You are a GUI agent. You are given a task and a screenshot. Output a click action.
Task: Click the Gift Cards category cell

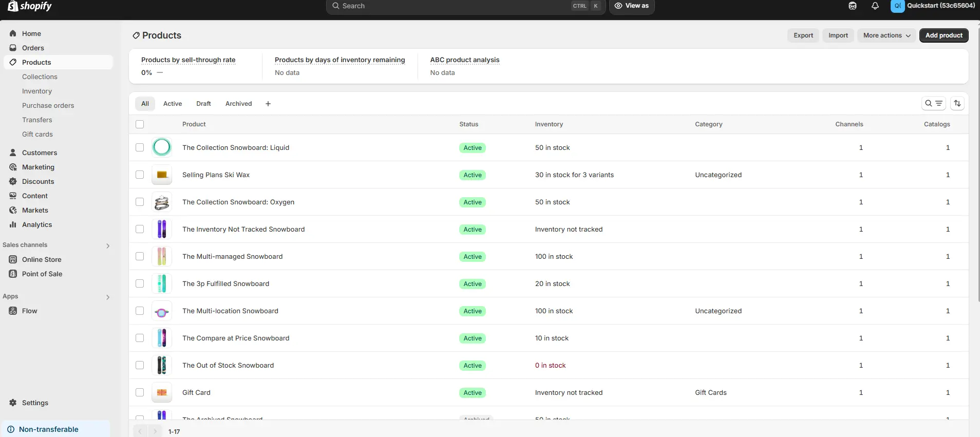point(711,392)
